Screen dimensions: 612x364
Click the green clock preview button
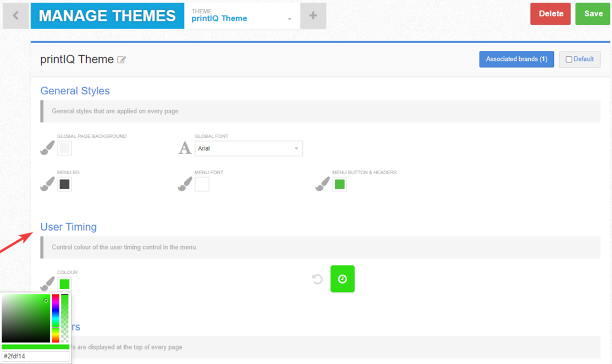click(342, 279)
